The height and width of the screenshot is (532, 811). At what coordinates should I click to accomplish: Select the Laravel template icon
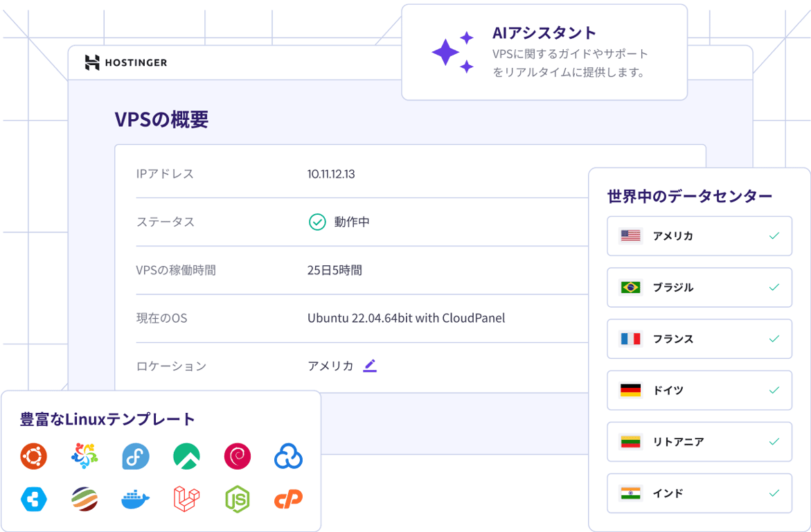pos(186,499)
